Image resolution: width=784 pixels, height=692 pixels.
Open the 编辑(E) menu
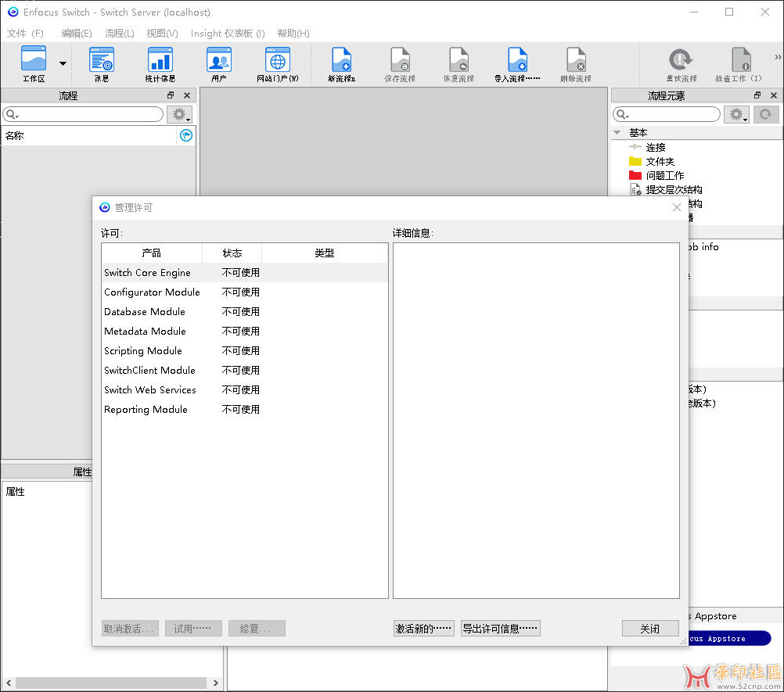pos(77,34)
